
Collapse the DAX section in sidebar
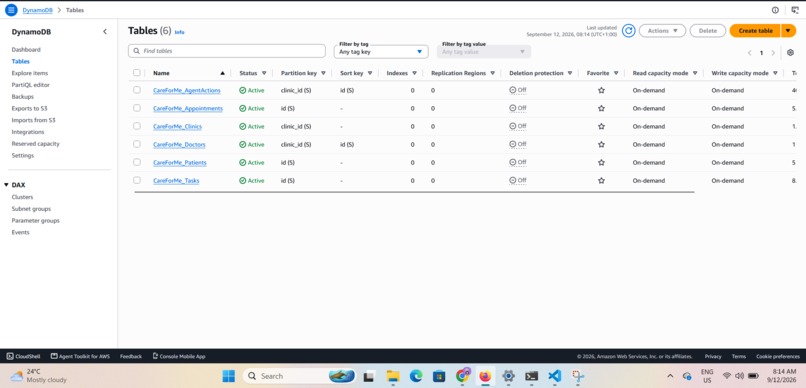(6, 185)
